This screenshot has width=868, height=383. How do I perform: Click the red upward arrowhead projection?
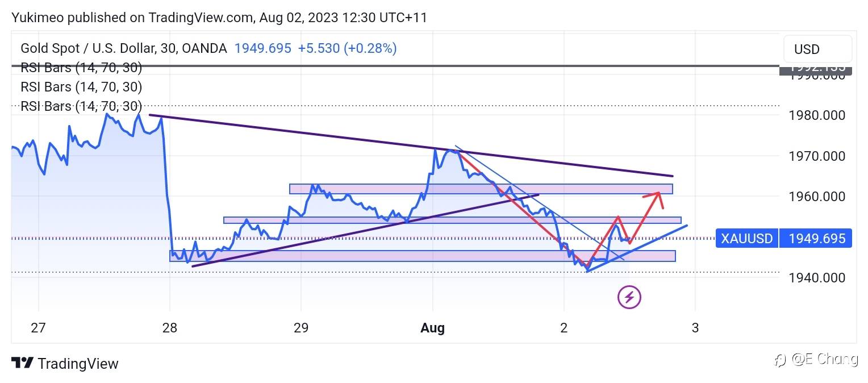pyautogui.click(x=658, y=194)
